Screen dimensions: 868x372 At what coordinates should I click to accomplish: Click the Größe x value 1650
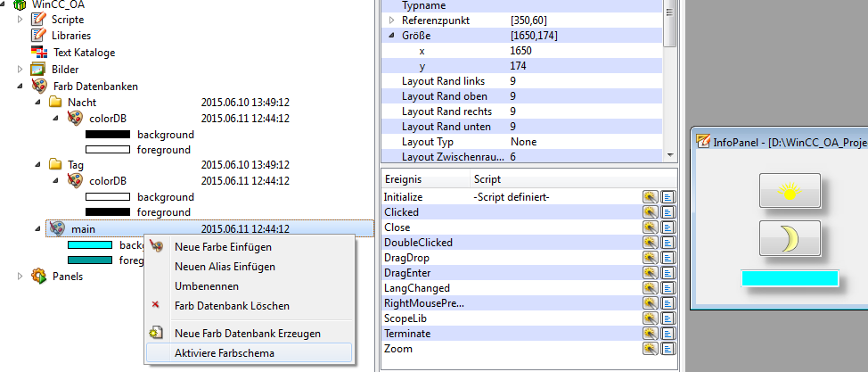pyautogui.click(x=521, y=51)
